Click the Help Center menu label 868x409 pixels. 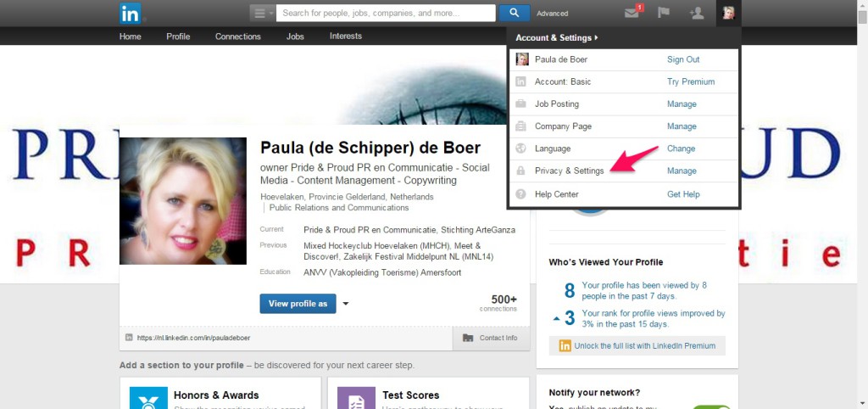(x=556, y=194)
